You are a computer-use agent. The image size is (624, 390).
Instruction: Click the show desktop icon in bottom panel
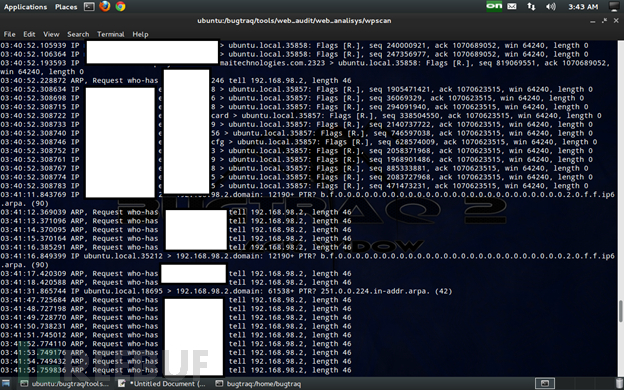6,384
